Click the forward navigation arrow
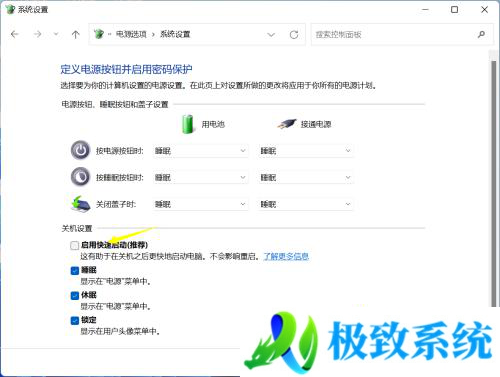The height and width of the screenshot is (377, 500). (x=38, y=34)
